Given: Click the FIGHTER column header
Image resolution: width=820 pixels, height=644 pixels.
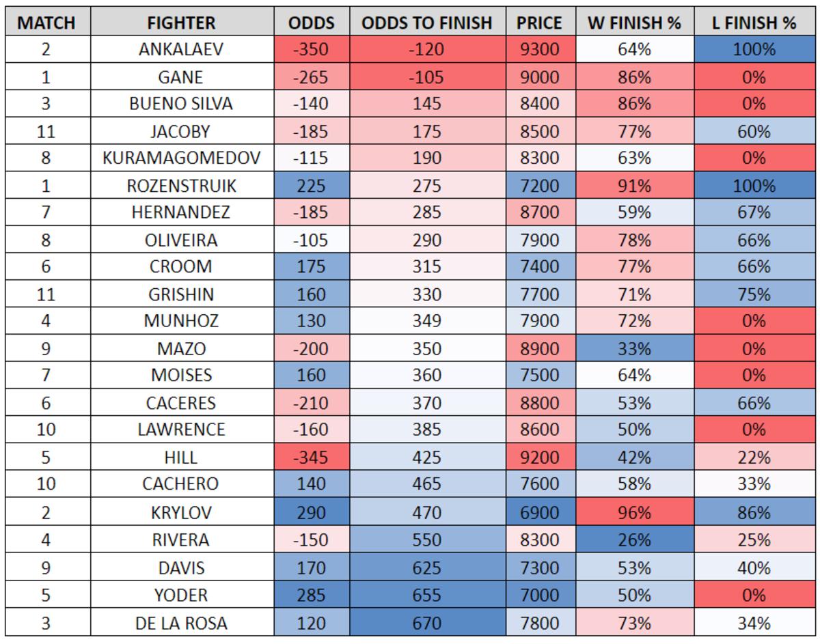Looking at the screenshot, I should [x=181, y=23].
